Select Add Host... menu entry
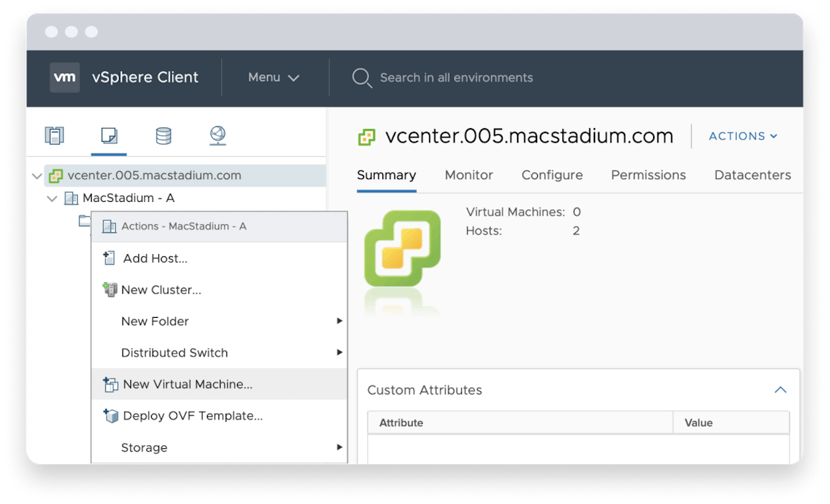This screenshot has width=830, height=504. coord(219,258)
